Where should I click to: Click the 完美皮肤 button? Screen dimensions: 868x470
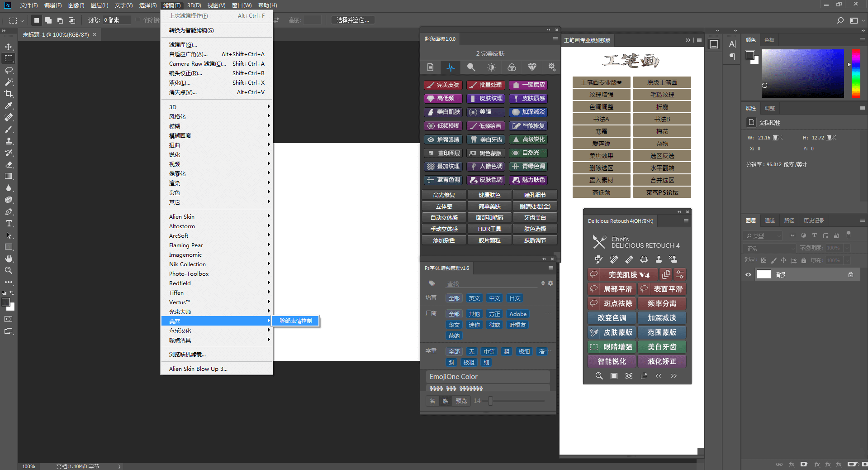pos(443,85)
